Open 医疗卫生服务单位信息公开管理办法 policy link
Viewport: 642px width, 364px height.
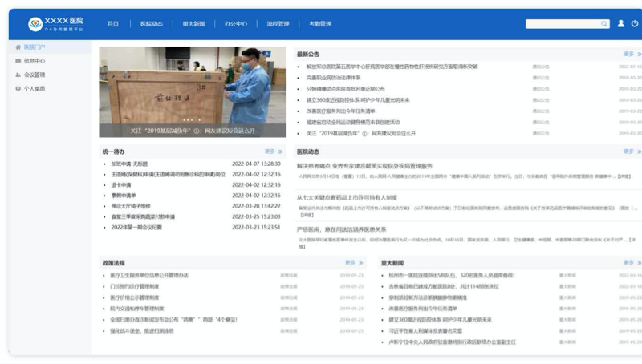point(149,276)
